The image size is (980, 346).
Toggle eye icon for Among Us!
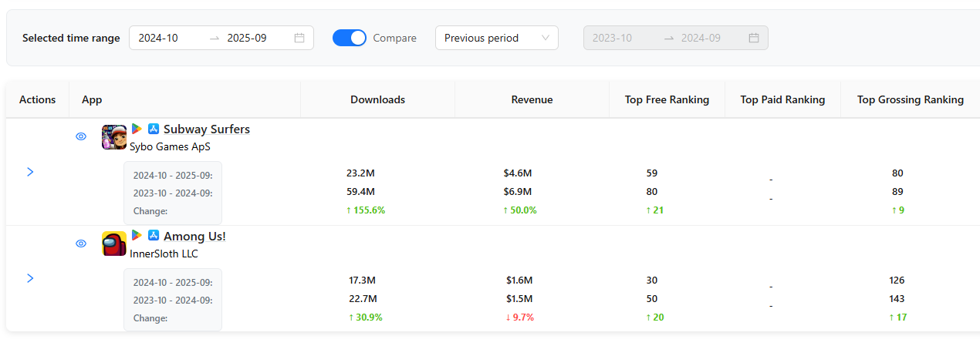click(81, 244)
